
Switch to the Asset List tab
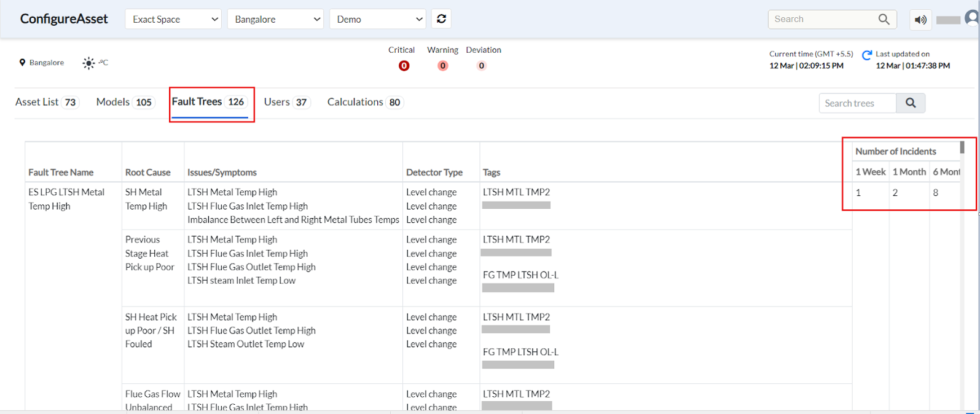pos(47,102)
